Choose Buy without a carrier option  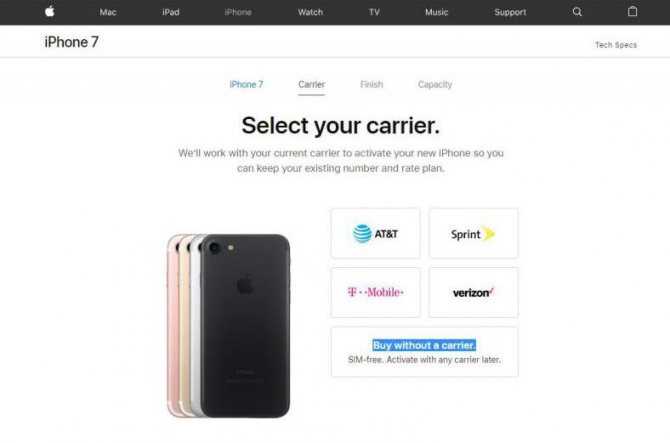coord(424,352)
